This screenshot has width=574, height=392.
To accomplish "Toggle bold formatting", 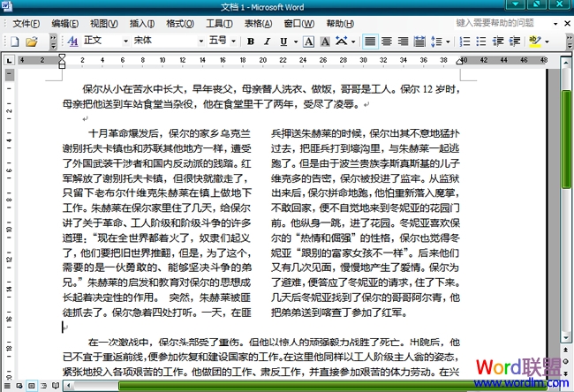I will pyautogui.click(x=251, y=41).
